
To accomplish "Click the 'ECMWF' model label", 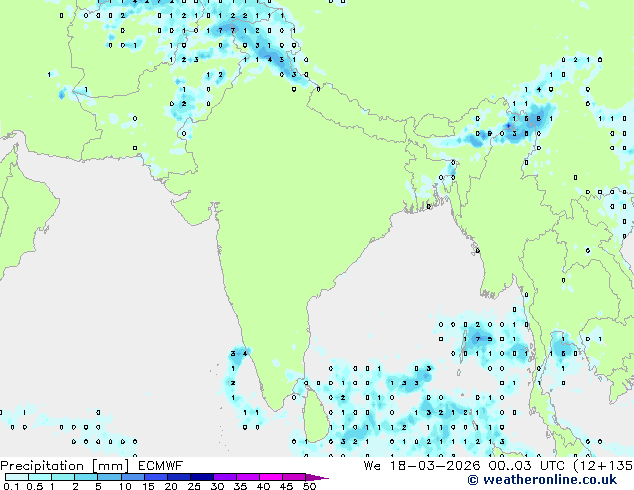I will 161,466.
